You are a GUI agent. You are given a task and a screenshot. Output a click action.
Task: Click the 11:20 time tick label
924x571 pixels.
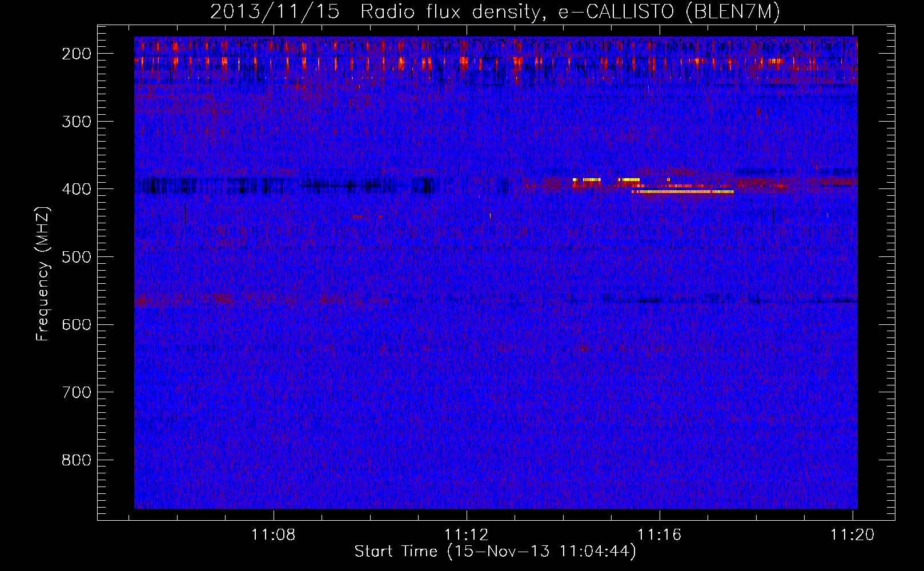[x=852, y=534]
